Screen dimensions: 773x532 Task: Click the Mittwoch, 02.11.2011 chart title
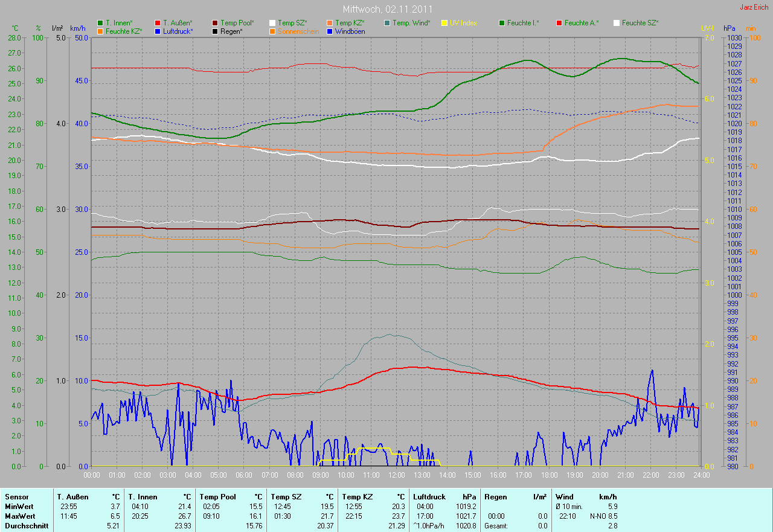pos(386,10)
